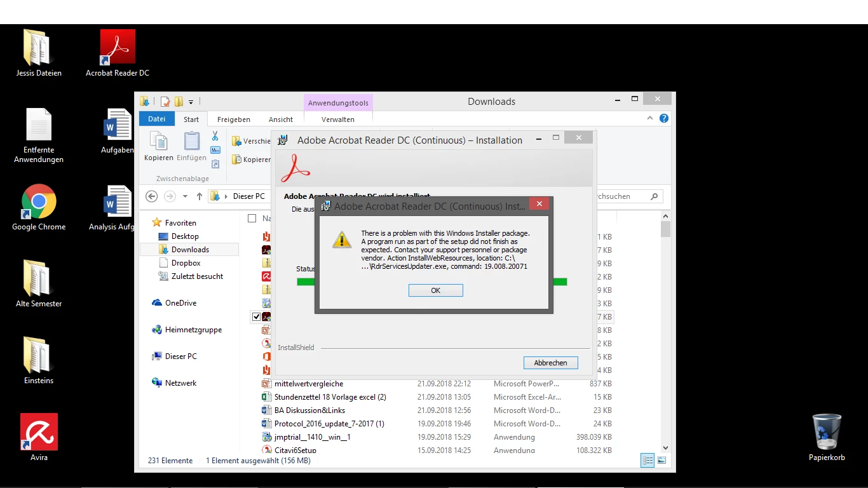
Task: Click the scissors cut icon in ribbon
Action: coord(215,136)
